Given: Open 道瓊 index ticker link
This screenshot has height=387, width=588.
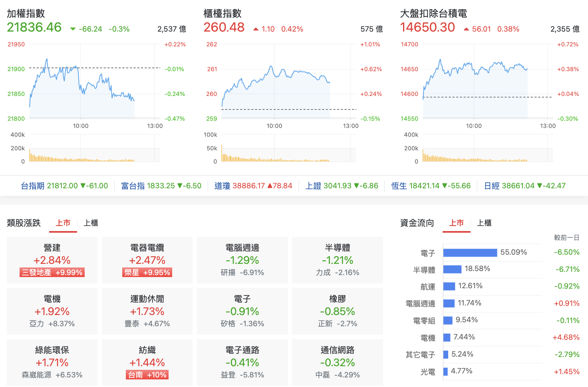Looking at the screenshot, I should pyautogui.click(x=253, y=186).
